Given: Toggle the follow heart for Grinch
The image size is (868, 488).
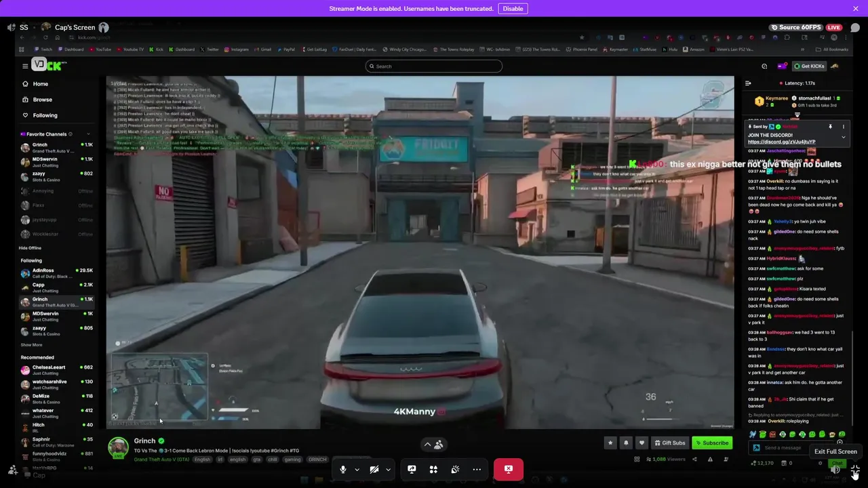Looking at the screenshot, I should click(642, 443).
